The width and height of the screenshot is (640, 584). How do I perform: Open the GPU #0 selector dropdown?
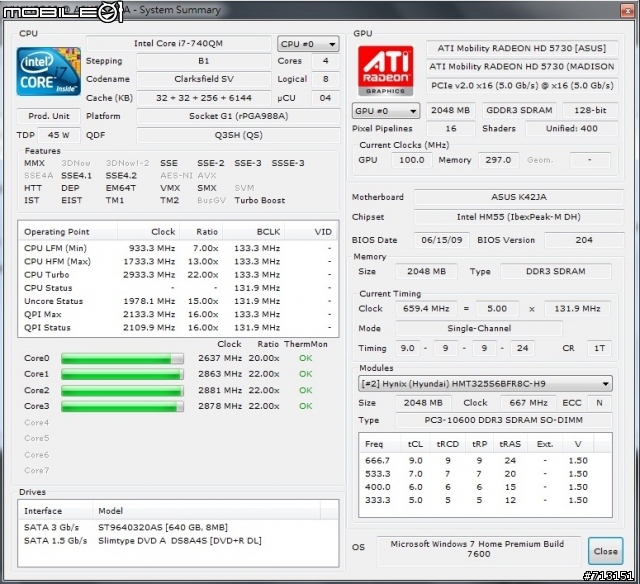click(x=386, y=111)
